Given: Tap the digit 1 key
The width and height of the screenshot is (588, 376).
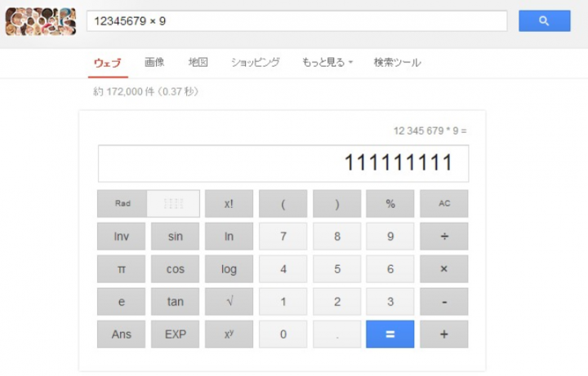Looking at the screenshot, I should point(283,302).
